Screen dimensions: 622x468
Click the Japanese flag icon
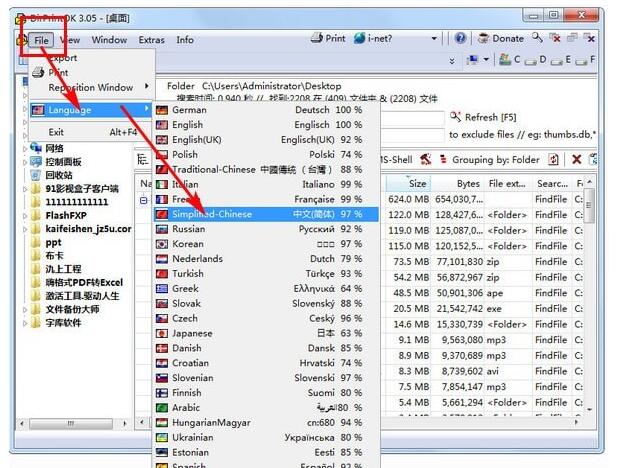[164, 334]
